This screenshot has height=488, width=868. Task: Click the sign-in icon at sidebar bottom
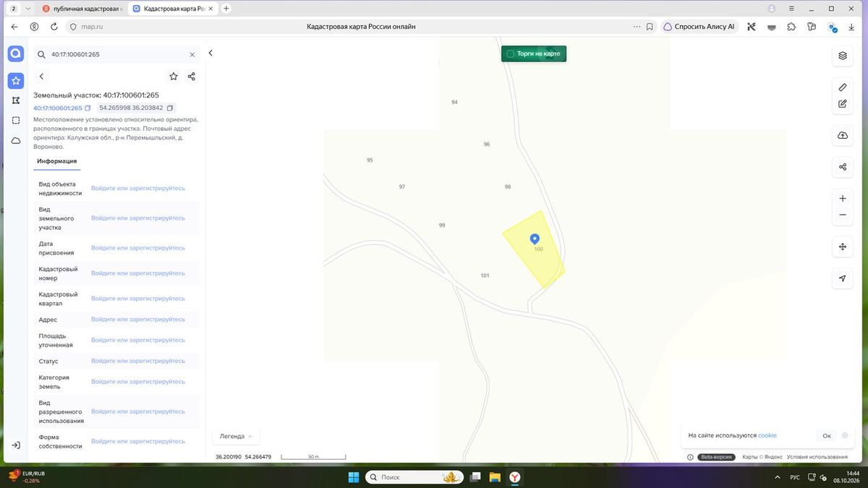click(x=16, y=445)
